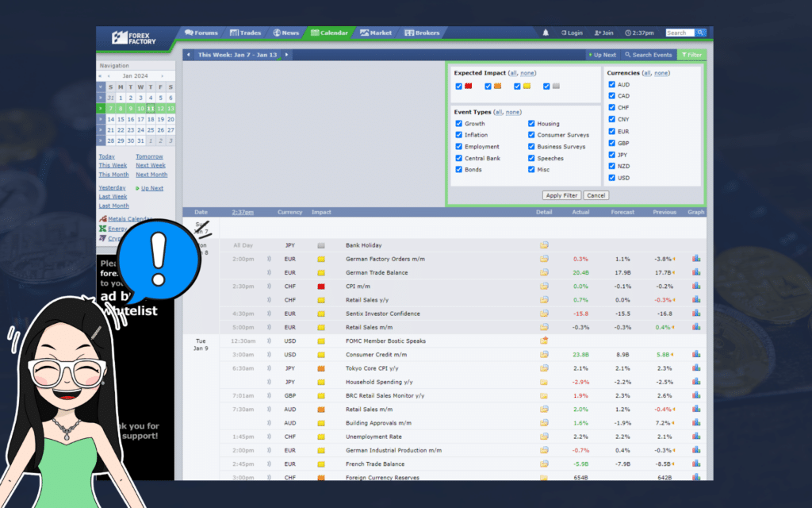Open detail folder for Household Spending y/y

(x=544, y=382)
